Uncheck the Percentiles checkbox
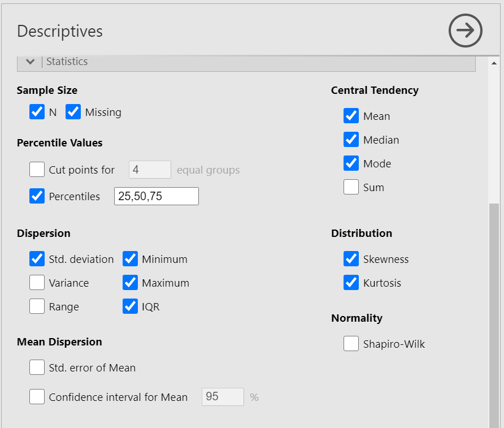The width and height of the screenshot is (504, 428). pyautogui.click(x=37, y=196)
